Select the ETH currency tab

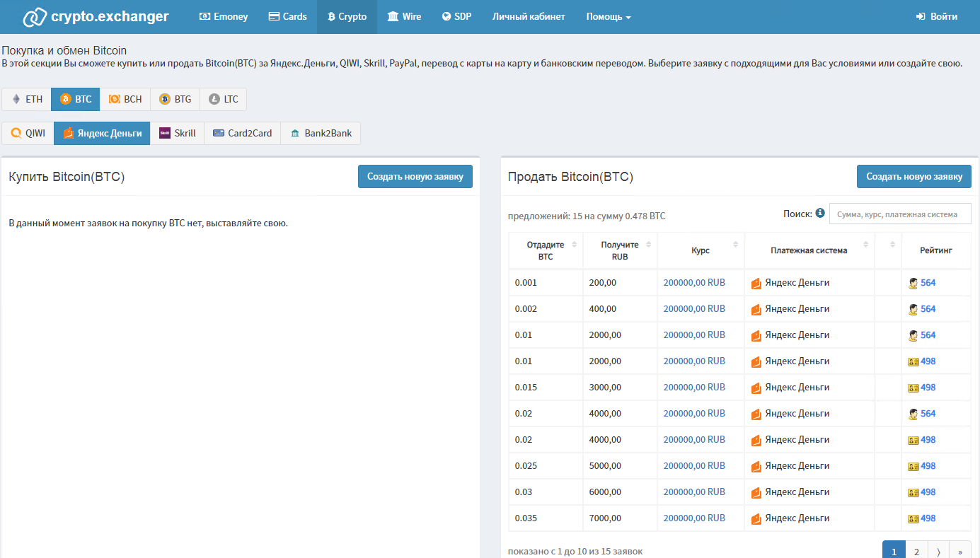(x=26, y=99)
